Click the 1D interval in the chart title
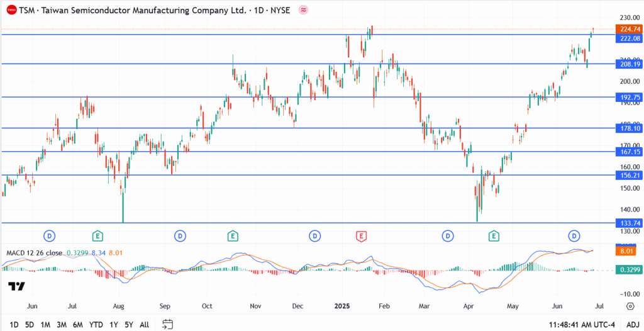This screenshot has width=644, height=331. [258, 10]
